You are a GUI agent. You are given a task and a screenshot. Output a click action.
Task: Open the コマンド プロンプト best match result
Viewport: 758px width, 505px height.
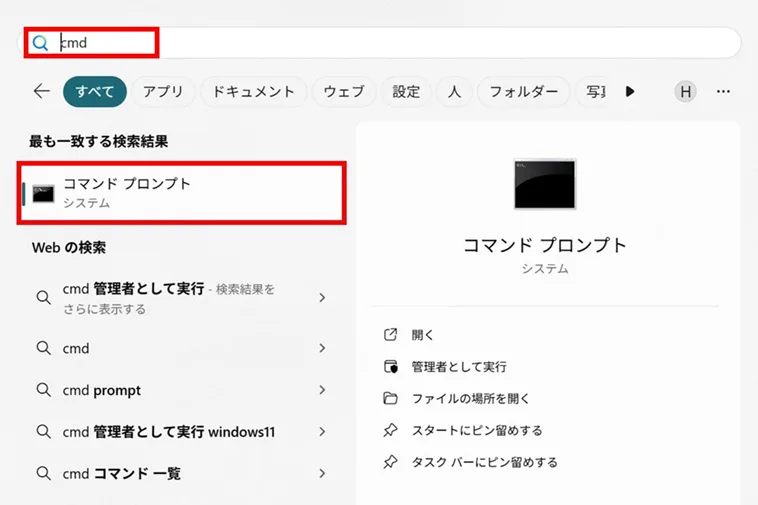[184, 192]
